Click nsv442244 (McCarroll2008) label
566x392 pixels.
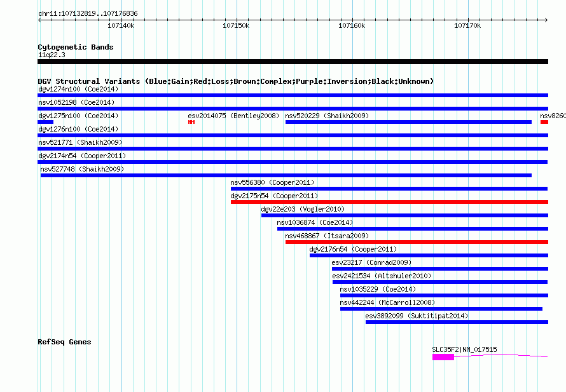(387, 302)
